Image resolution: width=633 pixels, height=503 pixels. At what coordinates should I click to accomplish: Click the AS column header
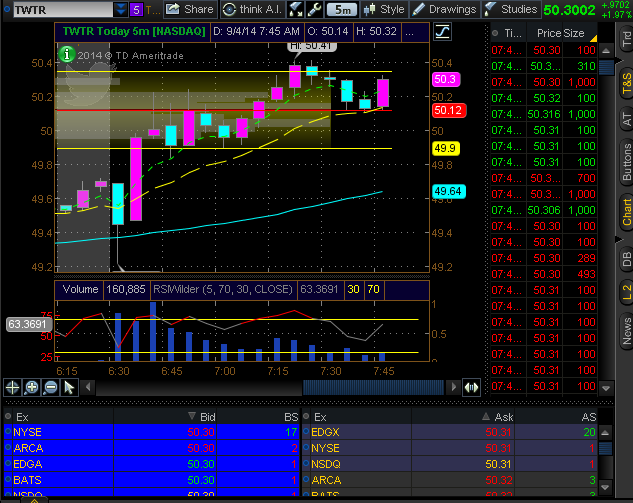click(589, 417)
